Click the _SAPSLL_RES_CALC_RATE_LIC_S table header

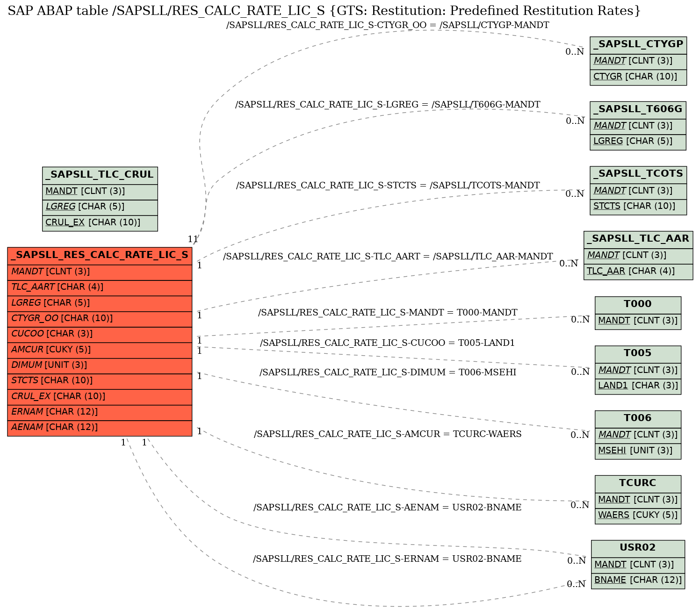pos(100,255)
